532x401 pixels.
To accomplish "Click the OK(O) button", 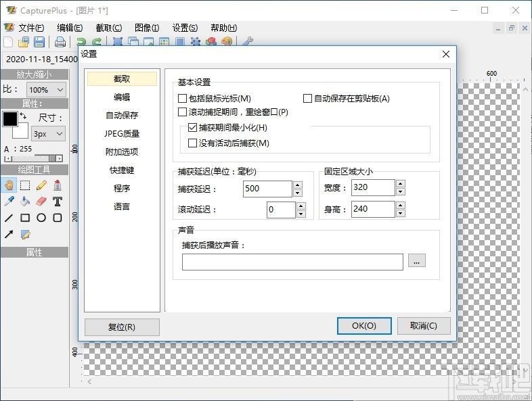I will pos(364,326).
